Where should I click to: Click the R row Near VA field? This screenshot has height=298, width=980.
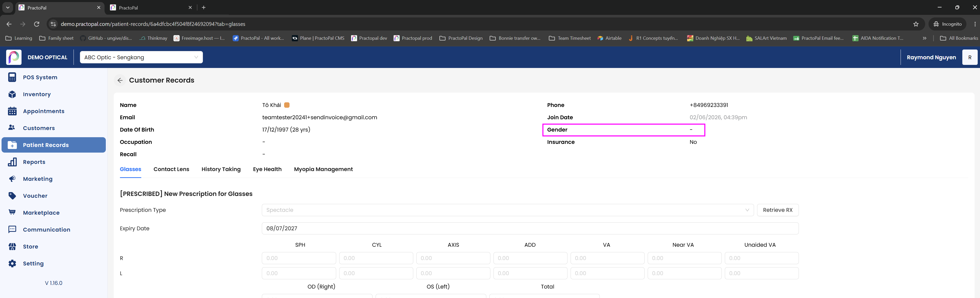click(x=684, y=258)
